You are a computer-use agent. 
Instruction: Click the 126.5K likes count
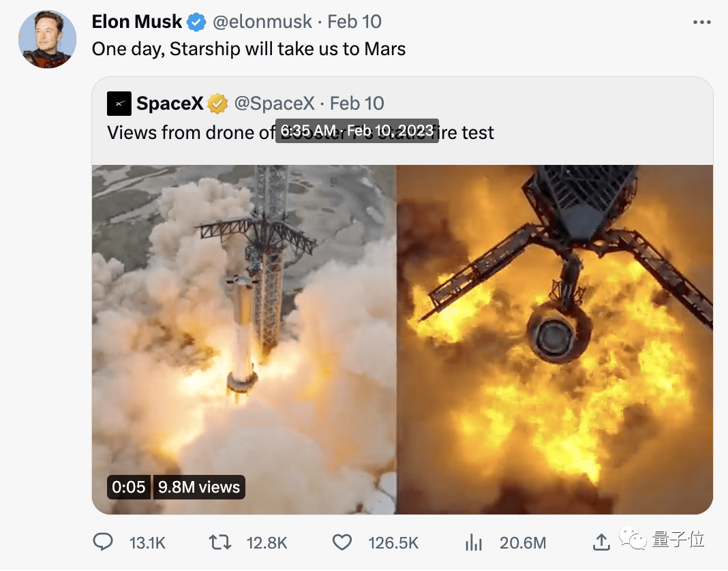point(393,542)
